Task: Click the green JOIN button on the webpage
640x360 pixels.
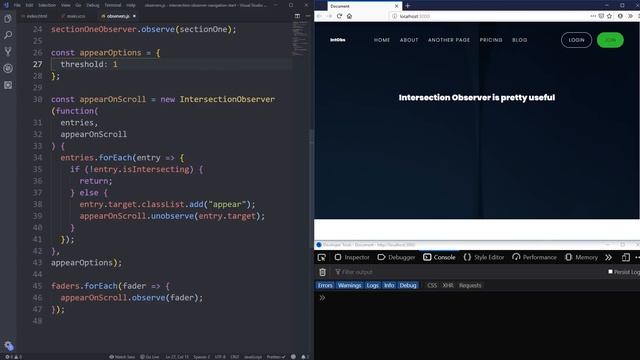Action: (x=610, y=40)
